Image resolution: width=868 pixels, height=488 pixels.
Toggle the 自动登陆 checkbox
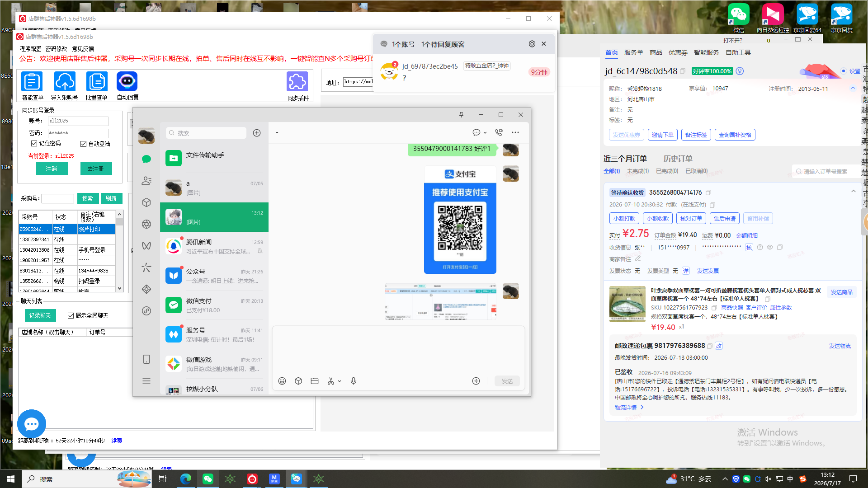[83, 144]
